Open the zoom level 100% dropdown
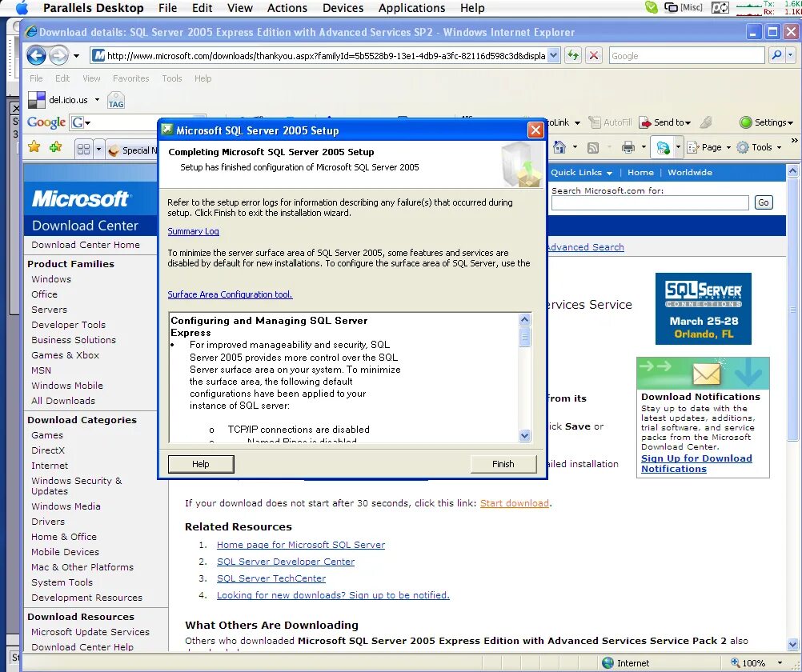The width and height of the screenshot is (802, 672). coord(780,663)
